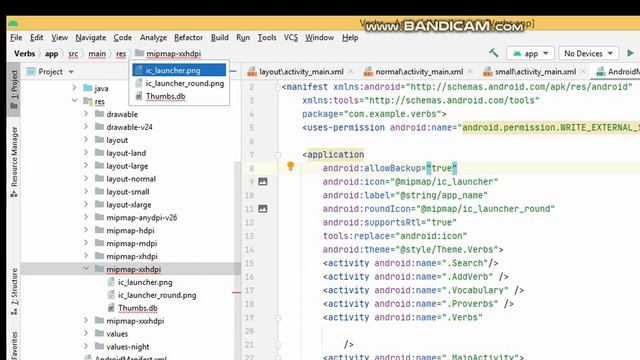Screen dimensions: 640x360
Task: Switch to normal\activity_main.xml tab
Action: coord(419,72)
